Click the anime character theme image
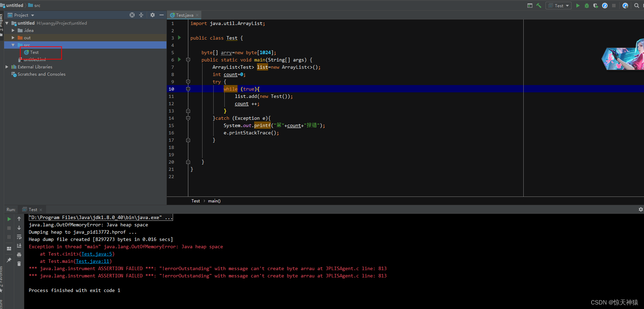The height and width of the screenshot is (309, 644). coord(622,55)
